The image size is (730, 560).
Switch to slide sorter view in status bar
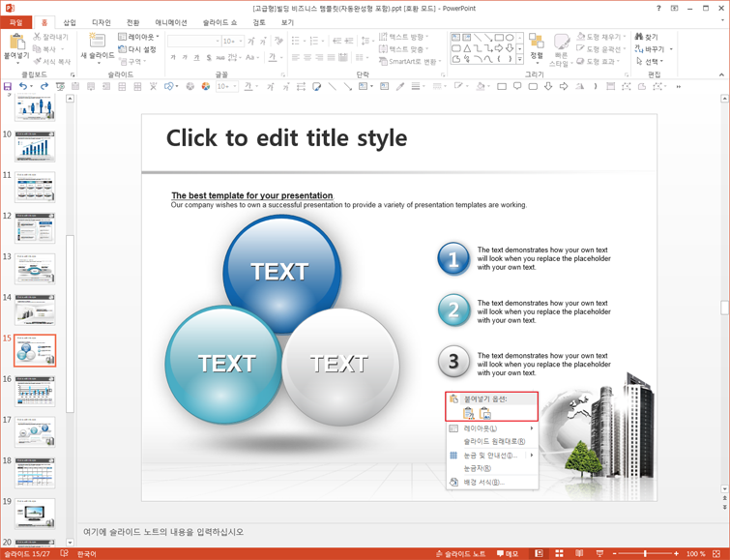click(559, 553)
